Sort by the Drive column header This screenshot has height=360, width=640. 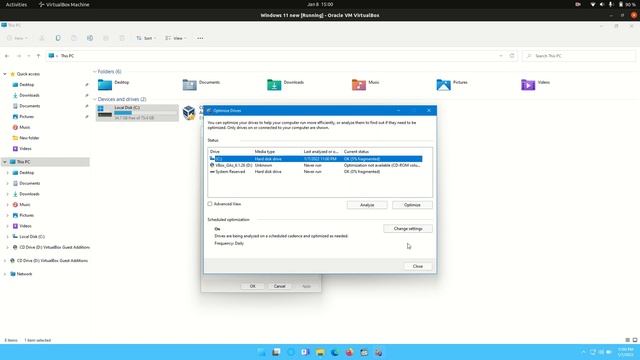click(230, 151)
